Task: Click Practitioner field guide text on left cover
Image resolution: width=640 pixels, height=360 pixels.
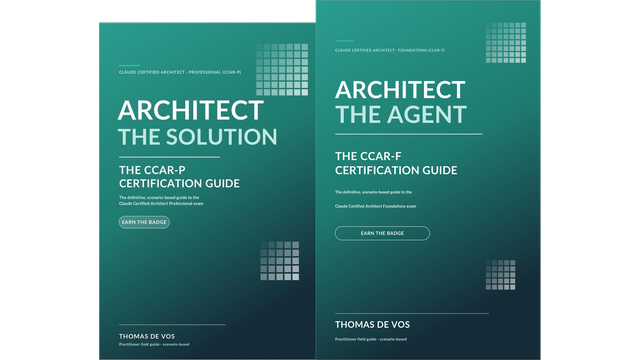Action: click(x=154, y=344)
